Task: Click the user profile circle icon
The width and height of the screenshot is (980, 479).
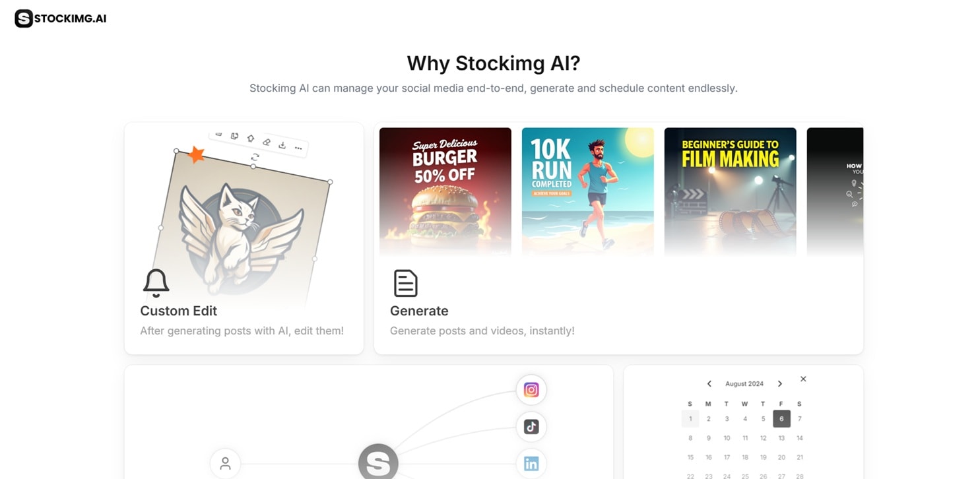Action: [x=225, y=463]
